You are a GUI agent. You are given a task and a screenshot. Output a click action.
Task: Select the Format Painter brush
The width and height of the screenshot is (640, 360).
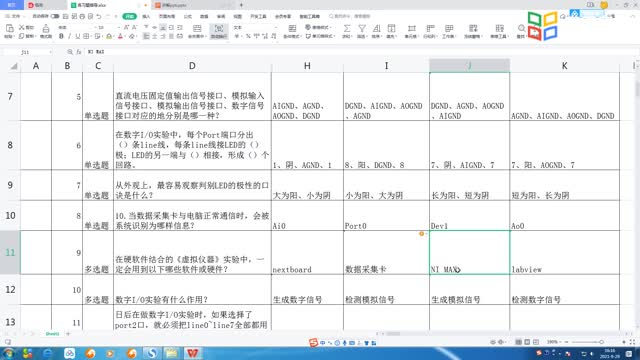point(46,29)
